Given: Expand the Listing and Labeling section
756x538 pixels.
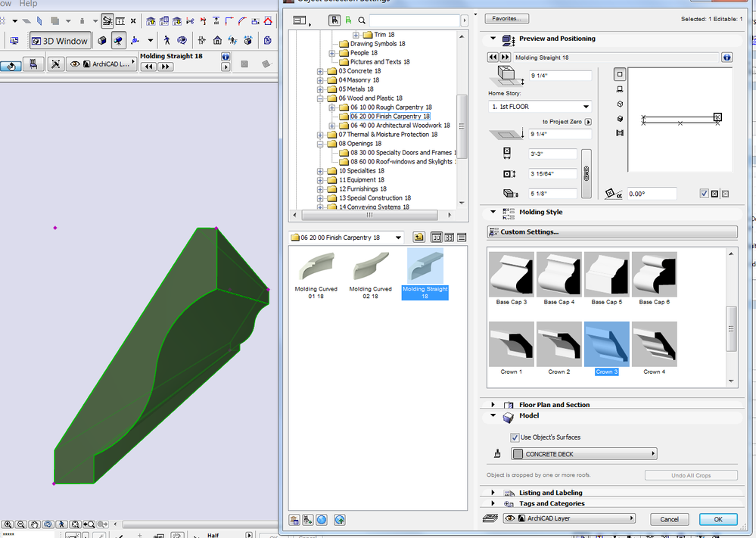Looking at the screenshot, I should [493, 493].
